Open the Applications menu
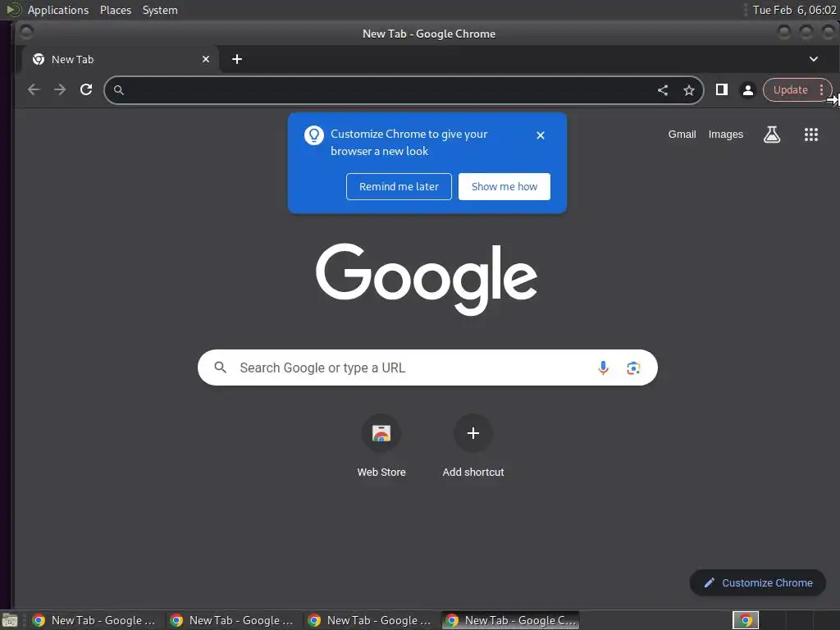 [x=58, y=10]
